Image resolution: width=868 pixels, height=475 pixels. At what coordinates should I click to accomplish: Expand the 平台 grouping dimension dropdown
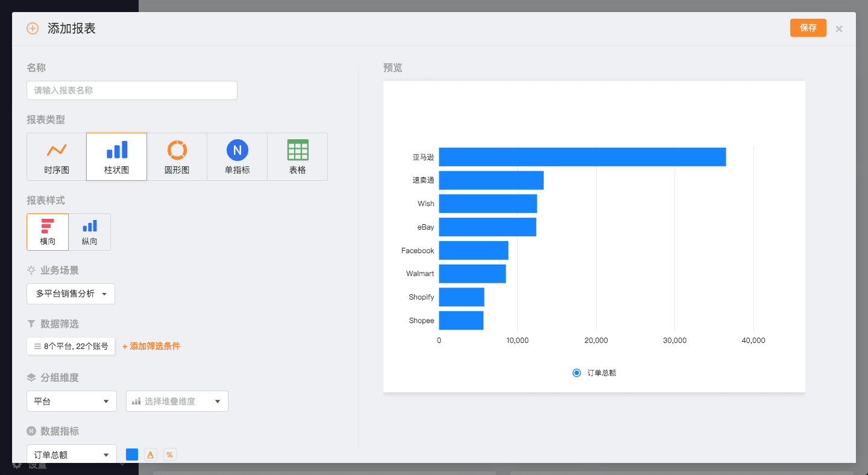(x=71, y=401)
